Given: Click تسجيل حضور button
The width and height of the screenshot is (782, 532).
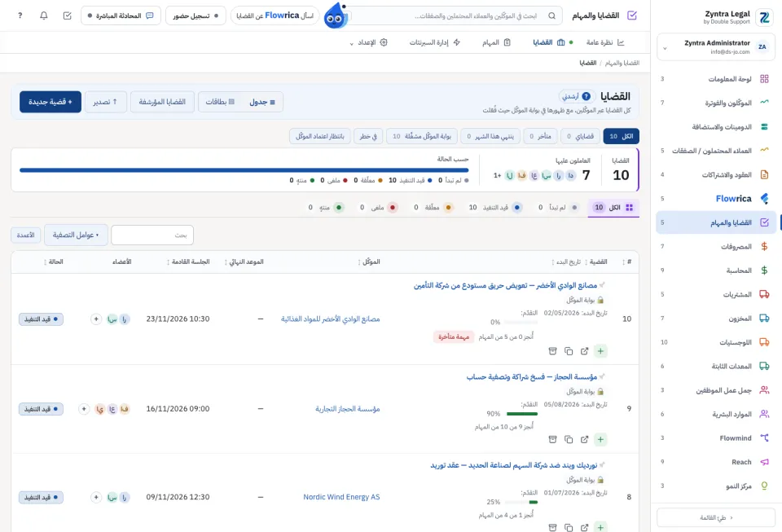Looking at the screenshot, I should click(195, 15).
